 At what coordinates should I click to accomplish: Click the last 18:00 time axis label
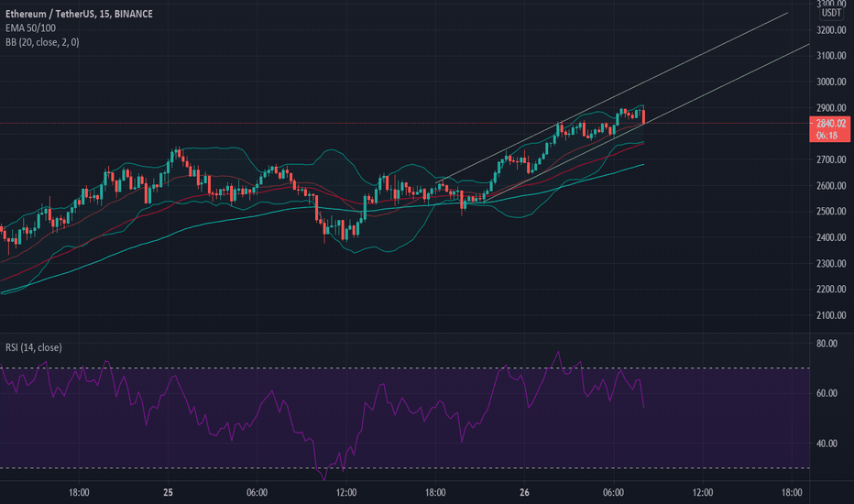[792, 493]
